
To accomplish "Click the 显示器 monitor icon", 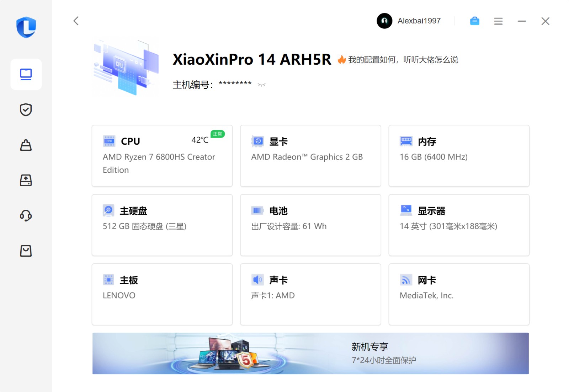I will (x=406, y=210).
